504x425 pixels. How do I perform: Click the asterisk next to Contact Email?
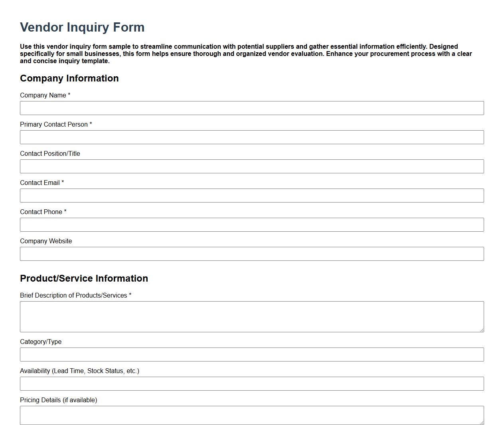click(x=63, y=183)
